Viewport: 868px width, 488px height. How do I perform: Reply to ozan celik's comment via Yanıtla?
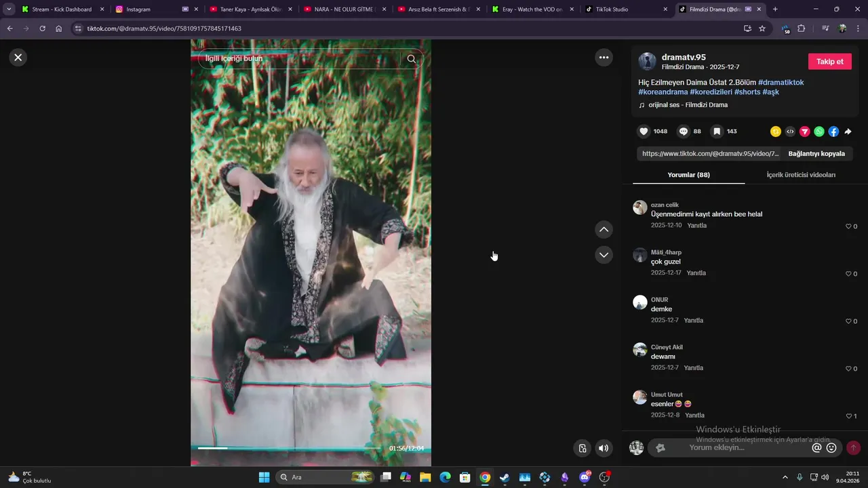(696, 226)
